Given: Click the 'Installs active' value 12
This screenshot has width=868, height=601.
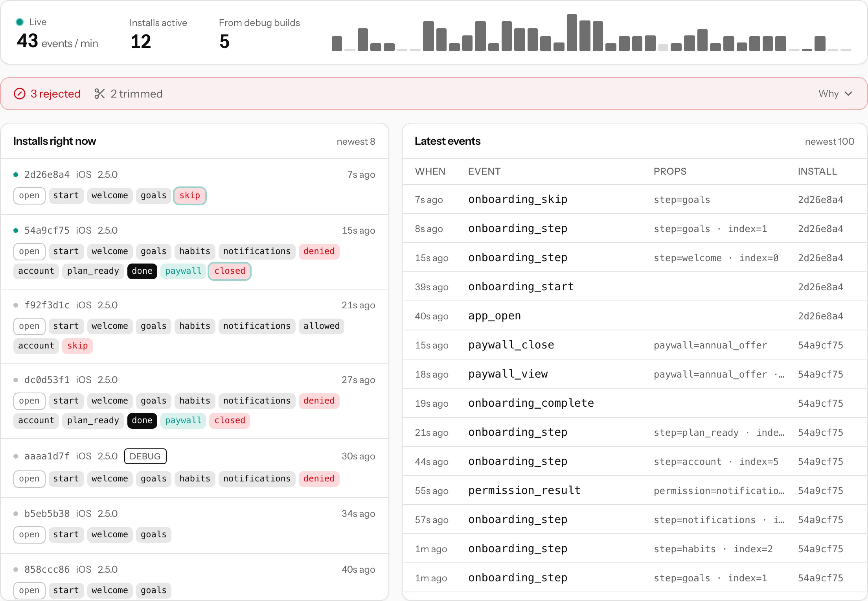Looking at the screenshot, I should [x=141, y=41].
